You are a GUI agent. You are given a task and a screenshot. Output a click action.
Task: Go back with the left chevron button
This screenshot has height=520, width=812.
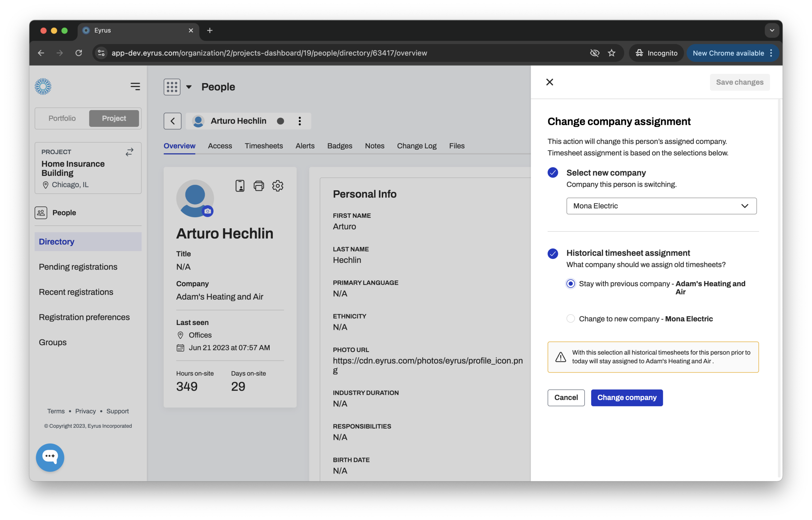(172, 121)
